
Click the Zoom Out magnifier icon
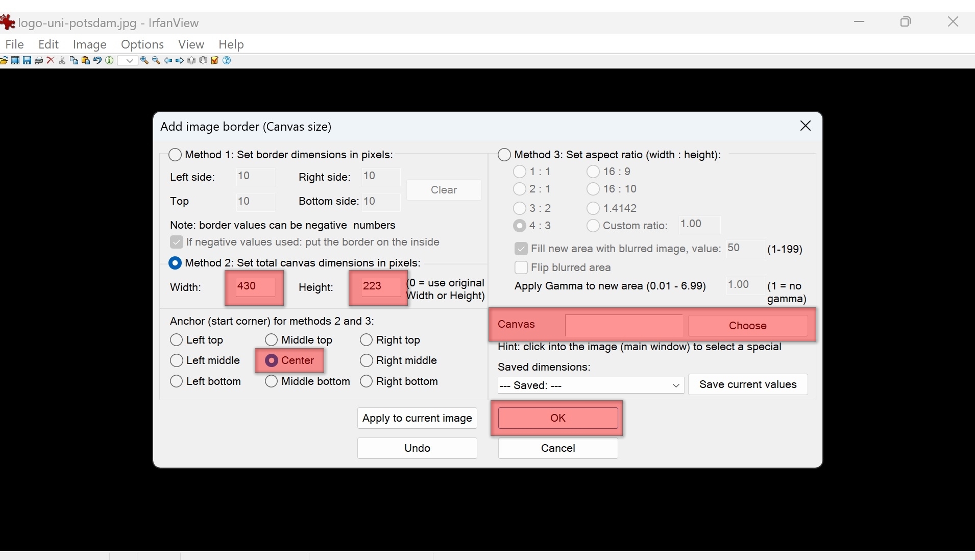(x=156, y=61)
